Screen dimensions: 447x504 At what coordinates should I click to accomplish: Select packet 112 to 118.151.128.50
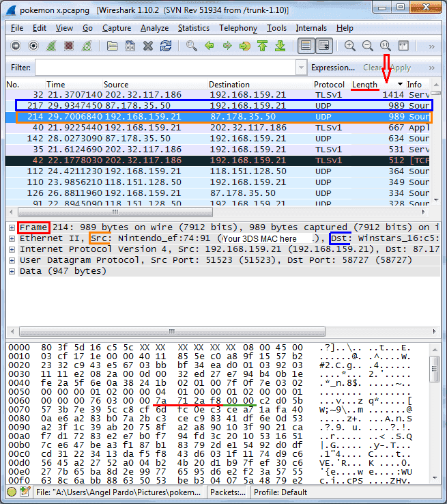click(218, 171)
